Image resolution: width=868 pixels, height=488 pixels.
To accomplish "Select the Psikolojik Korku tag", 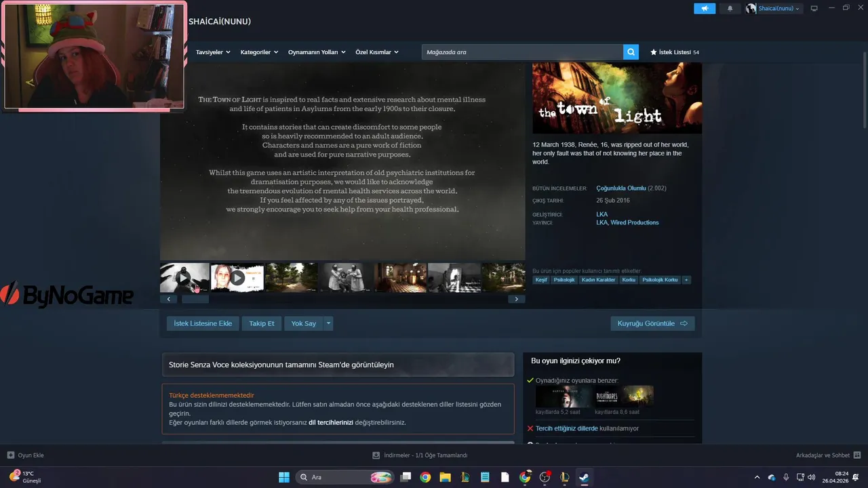I will point(660,280).
